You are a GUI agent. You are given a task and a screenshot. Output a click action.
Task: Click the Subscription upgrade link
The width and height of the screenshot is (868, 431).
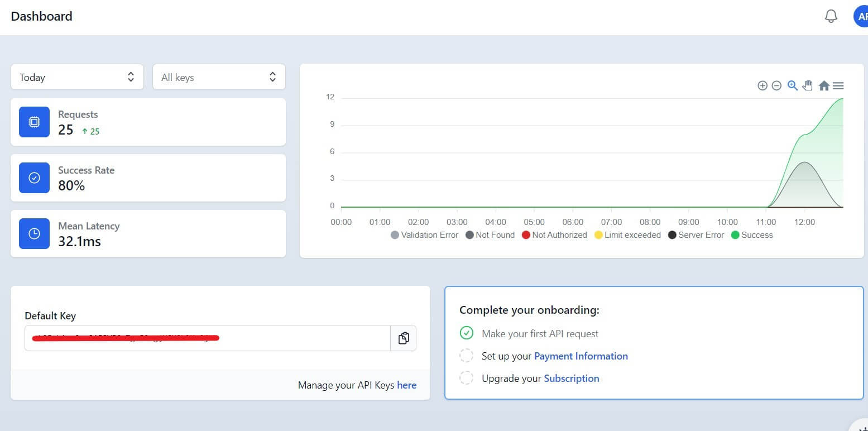point(571,379)
